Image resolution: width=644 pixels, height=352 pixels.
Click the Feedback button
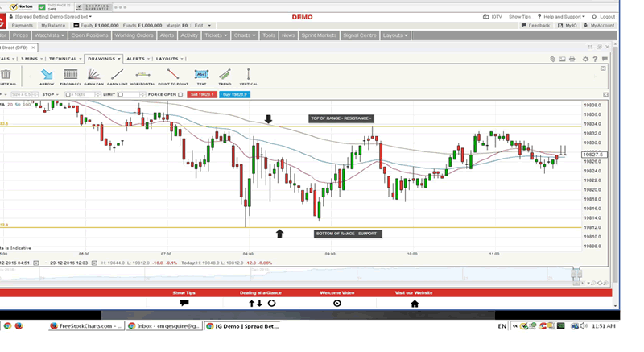tap(535, 26)
